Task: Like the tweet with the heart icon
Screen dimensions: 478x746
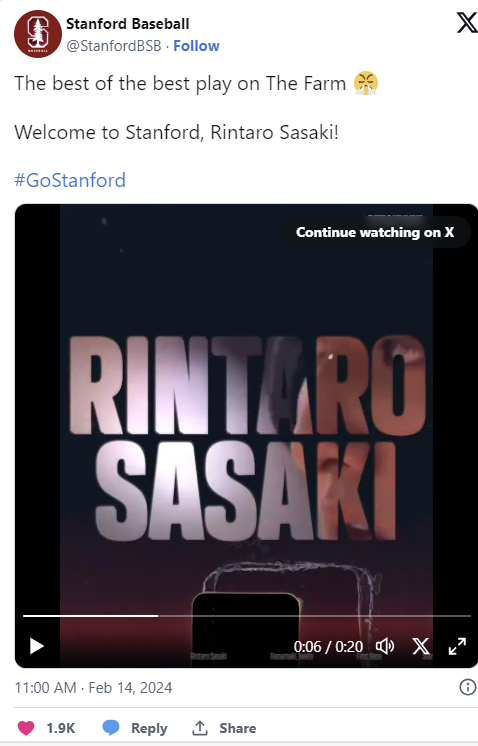Action: pos(26,728)
